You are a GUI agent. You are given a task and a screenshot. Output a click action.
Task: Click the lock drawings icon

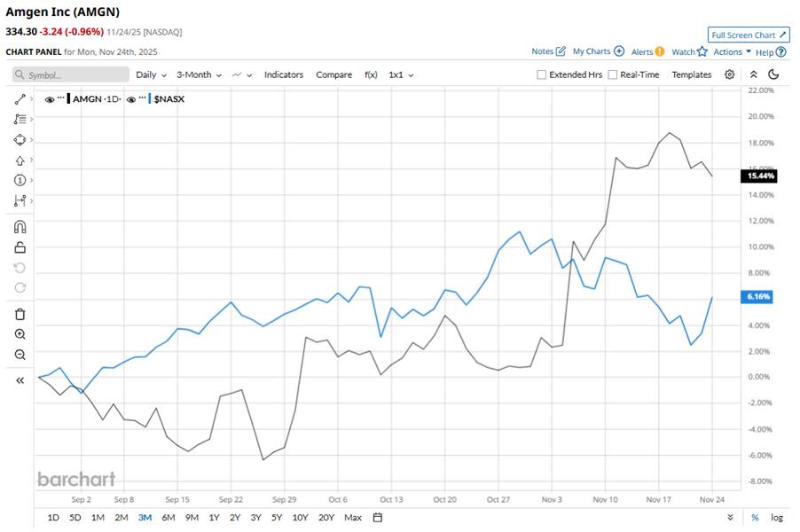coord(20,247)
